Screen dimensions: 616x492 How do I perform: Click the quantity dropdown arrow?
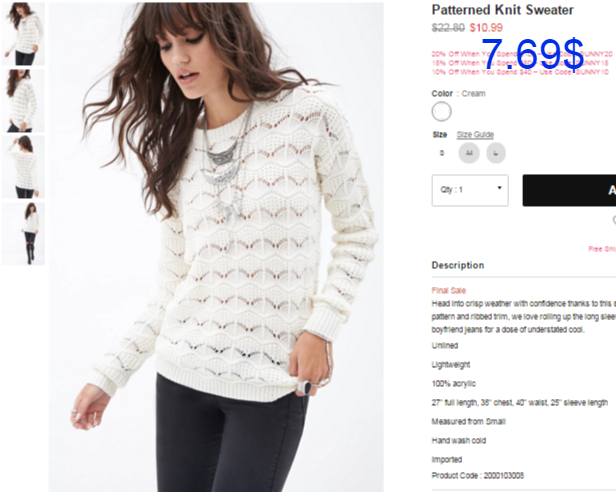[x=499, y=188]
